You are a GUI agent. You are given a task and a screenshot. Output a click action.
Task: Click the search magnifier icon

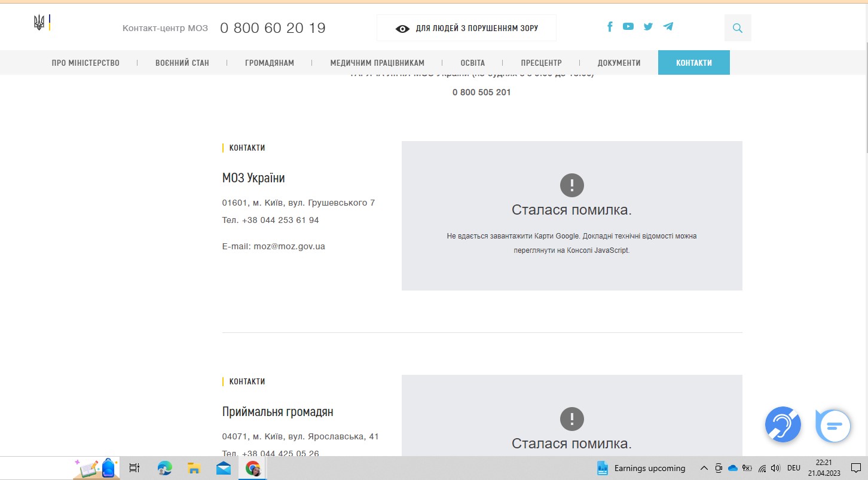pyautogui.click(x=738, y=28)
